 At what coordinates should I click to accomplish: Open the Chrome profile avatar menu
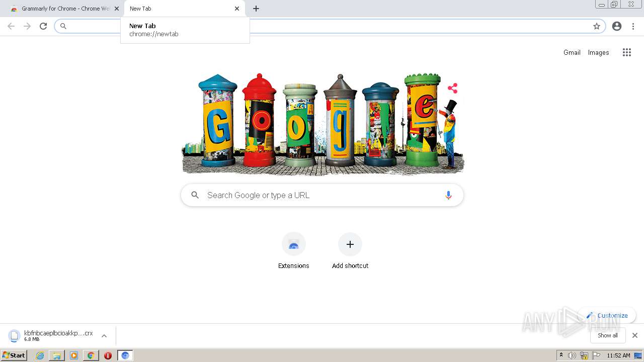pos(617,26)
